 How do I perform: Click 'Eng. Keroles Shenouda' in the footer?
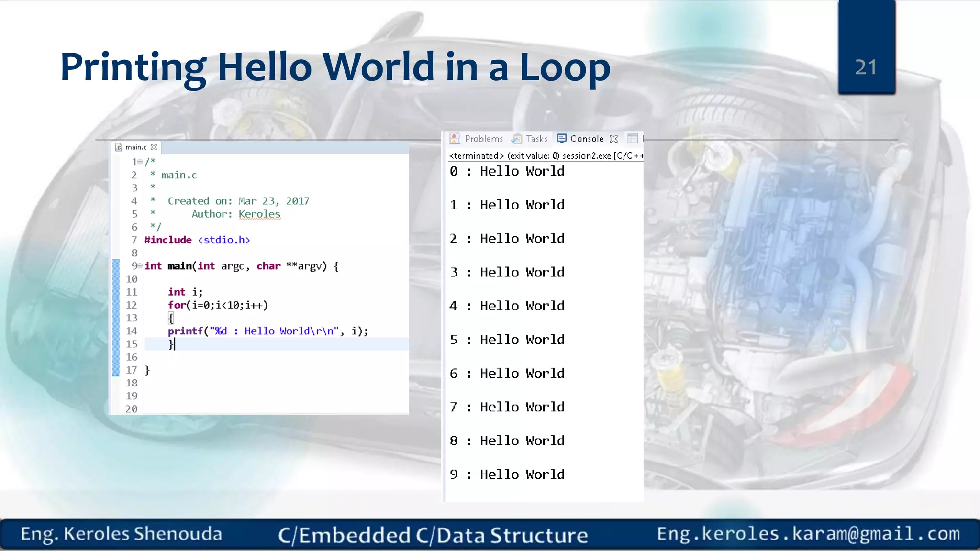point(122,534)
